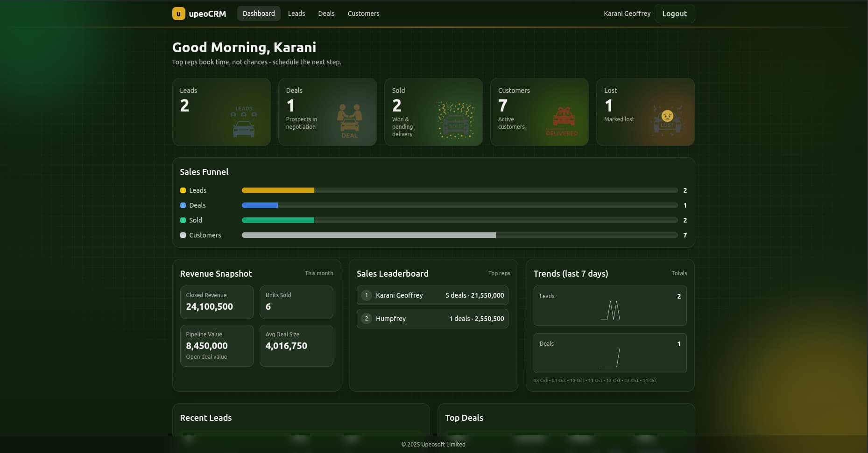Navigate to the Customers page

click(x=363, y=14)
